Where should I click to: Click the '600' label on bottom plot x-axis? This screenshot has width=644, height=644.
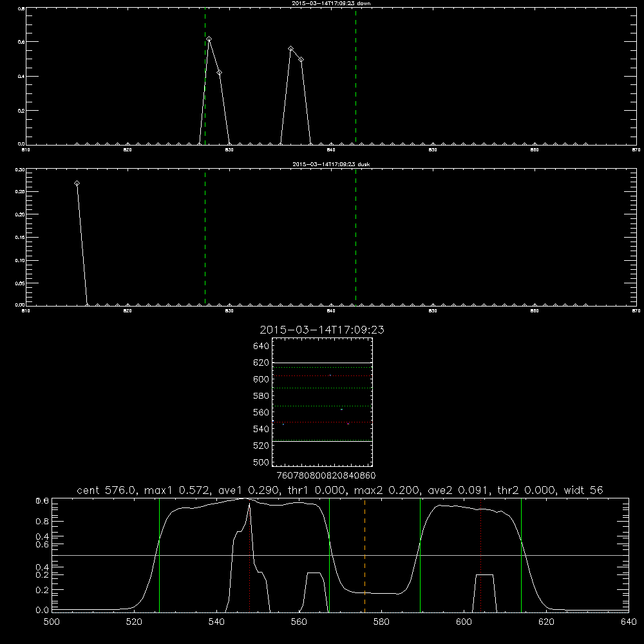[x=464, y=622]
